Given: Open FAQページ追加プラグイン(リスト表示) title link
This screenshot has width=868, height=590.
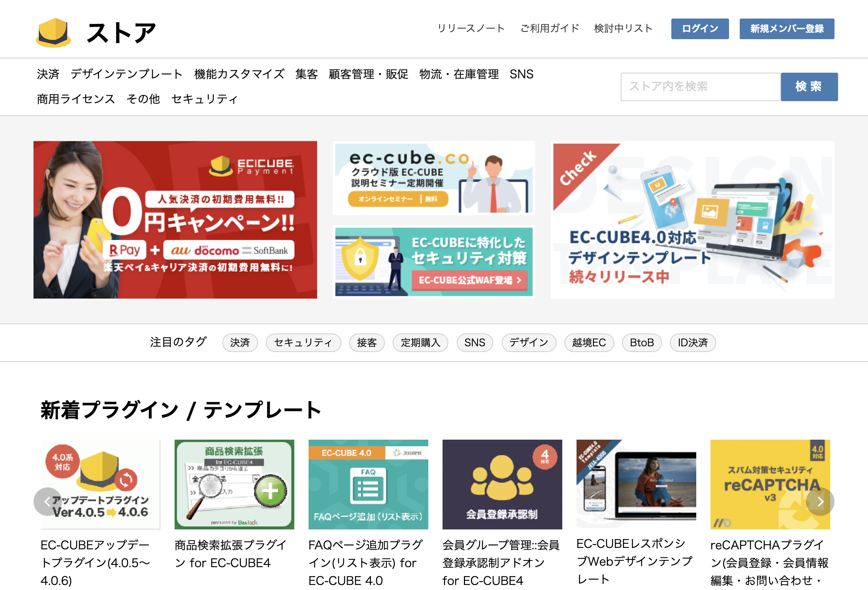Looking at the screenshot, I should (366, 563).
